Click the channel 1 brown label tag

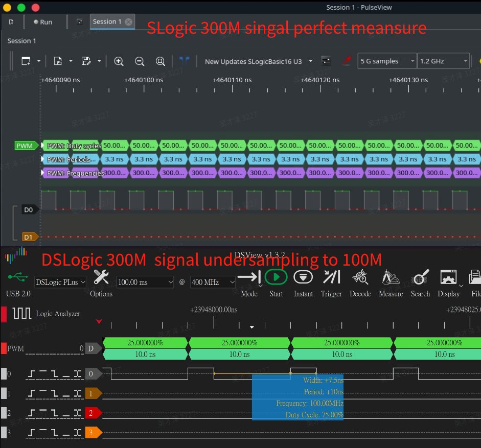[93, 393]
